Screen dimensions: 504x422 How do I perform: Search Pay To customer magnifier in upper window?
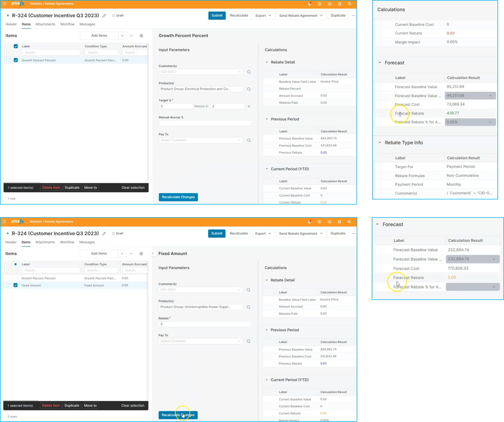click(x=249, y=140)
